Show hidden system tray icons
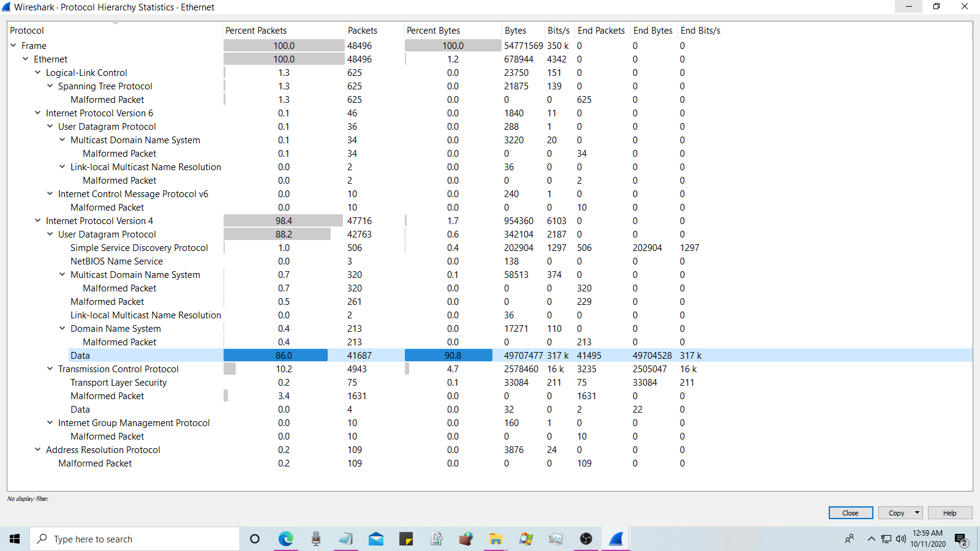The image size is (980, 551). 871,539
